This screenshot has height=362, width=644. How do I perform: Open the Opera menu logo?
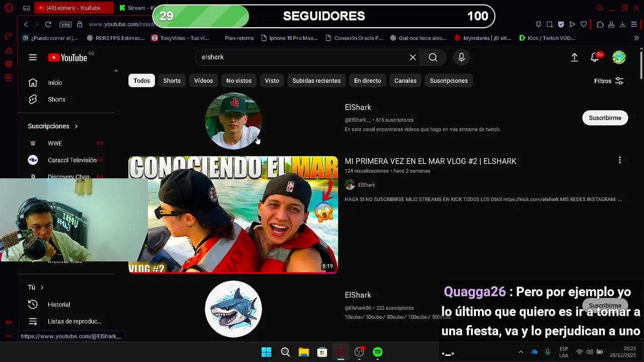9,8
